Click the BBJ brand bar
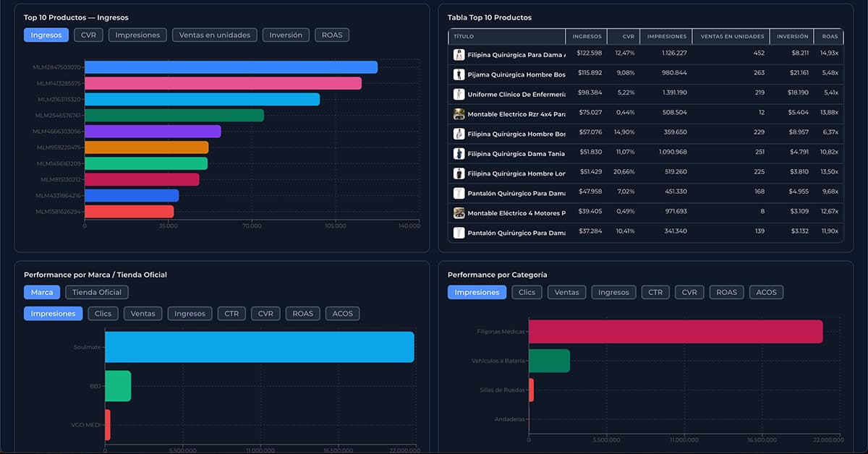This screenshot has width=868, height=454. (x=118, y=386)
